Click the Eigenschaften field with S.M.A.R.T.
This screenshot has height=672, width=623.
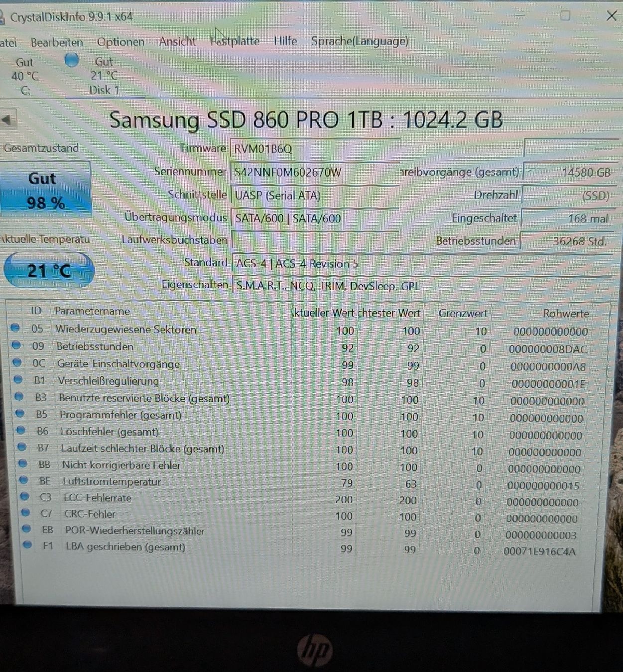pos(421,286)
